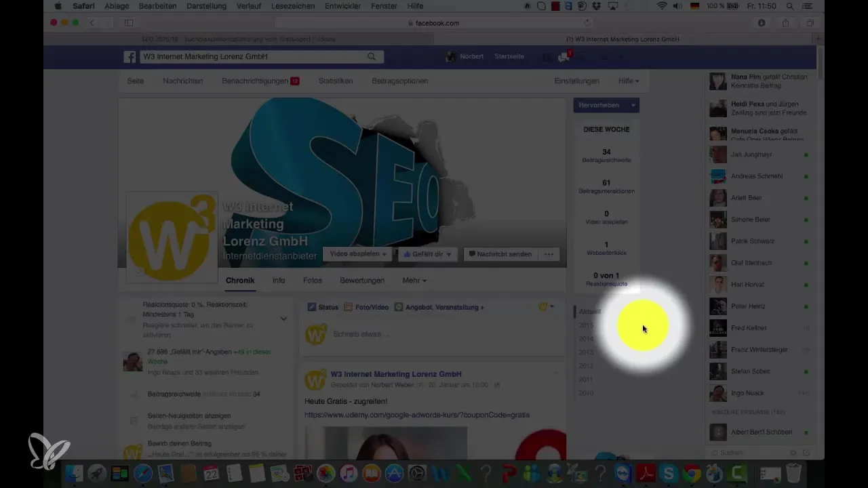Screen dimensions: 868x488
Task: Switch to the Chronik tab
Action: (240, 280)
